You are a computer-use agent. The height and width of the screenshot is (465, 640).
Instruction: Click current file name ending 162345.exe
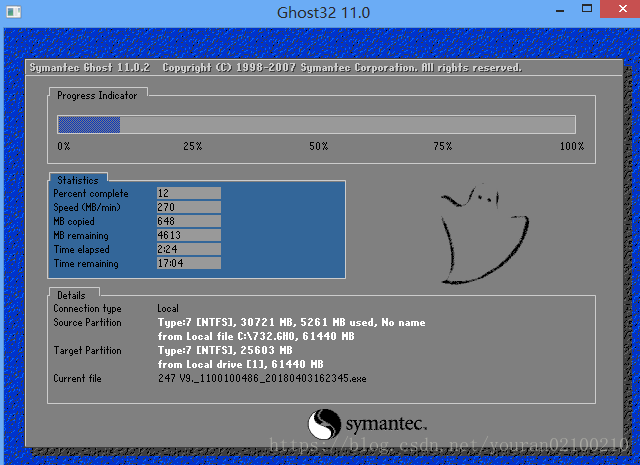point(262,378)
